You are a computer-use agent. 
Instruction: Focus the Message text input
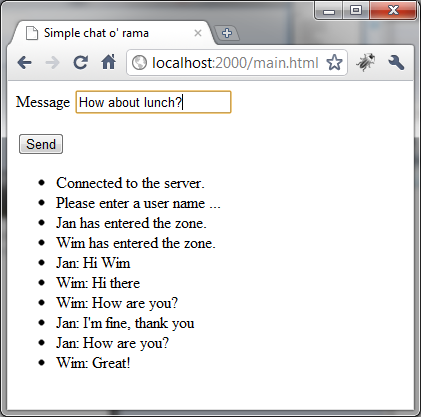(153, 102)
